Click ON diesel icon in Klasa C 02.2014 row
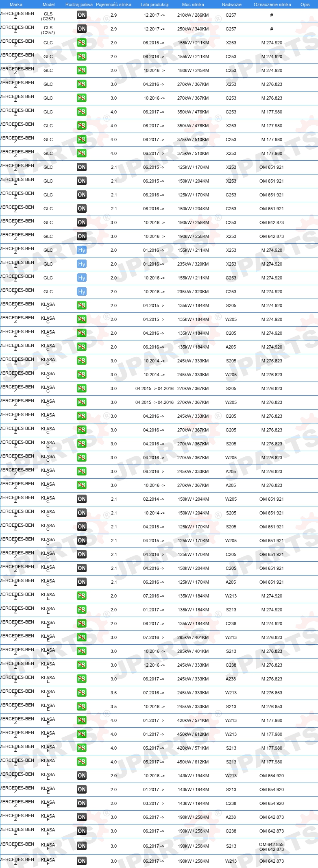Screen dimensions: 318x868 pos(82,499)
